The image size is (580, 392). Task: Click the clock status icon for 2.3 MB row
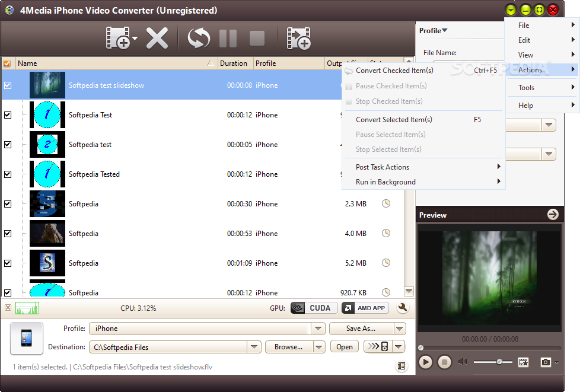point(386,203)
